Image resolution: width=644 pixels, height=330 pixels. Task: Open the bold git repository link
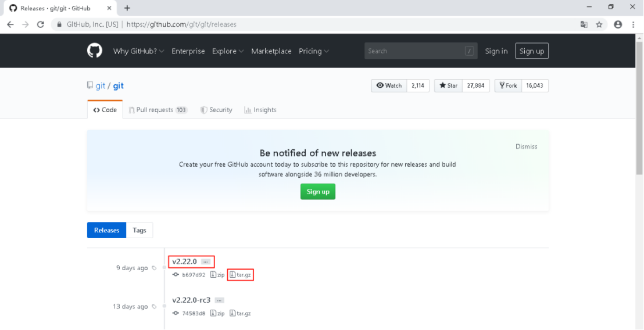119,86
